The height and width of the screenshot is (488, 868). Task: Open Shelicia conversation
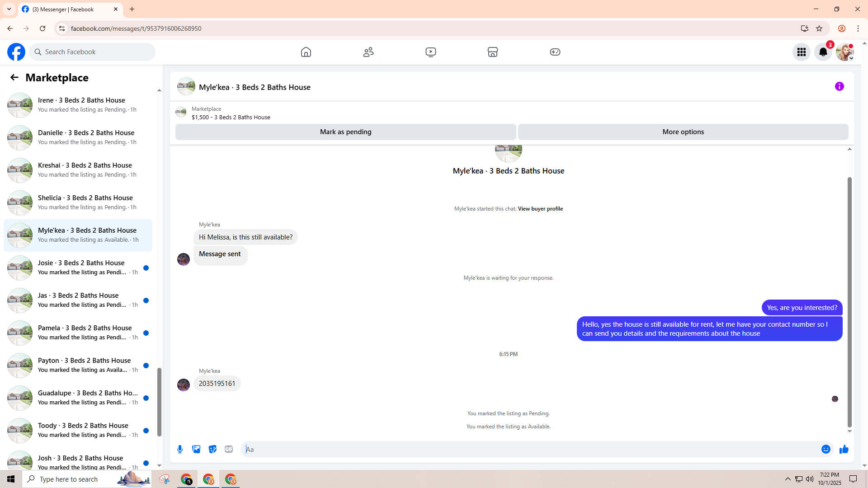point(78,202)
